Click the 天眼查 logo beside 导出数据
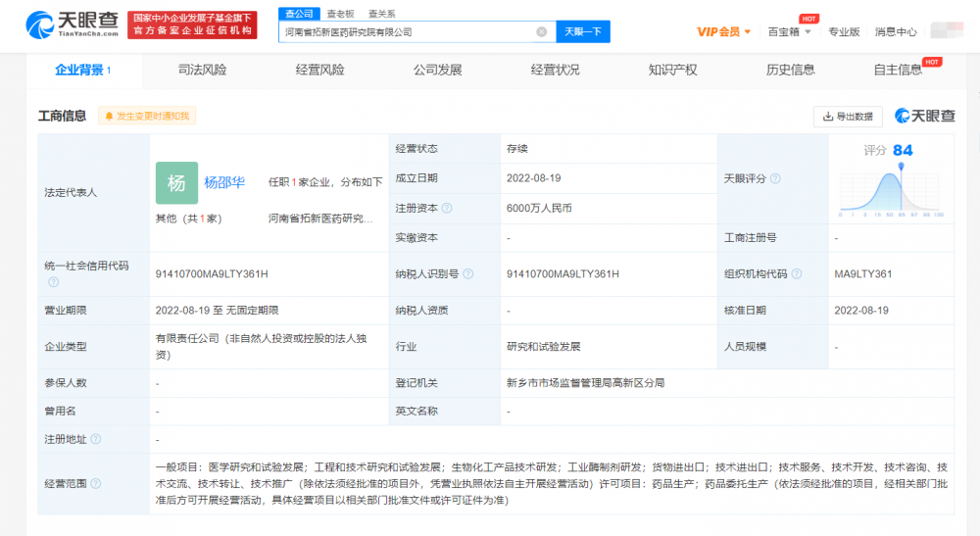980x536 pixels. (x=924, y=116)
